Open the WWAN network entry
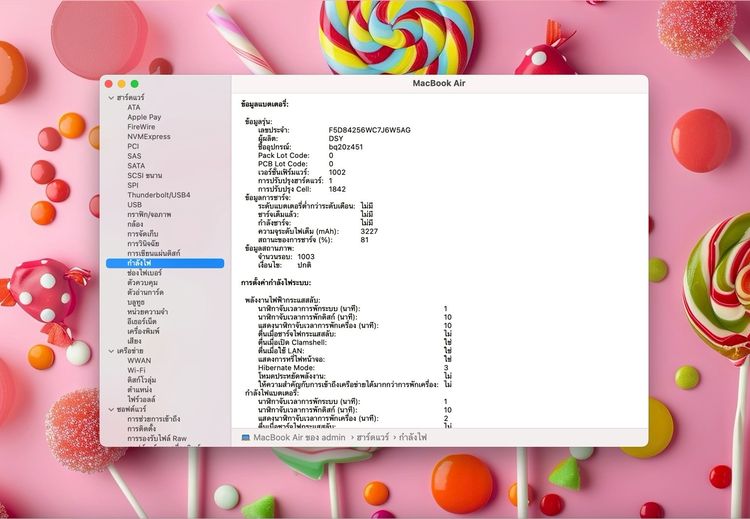Screen dimensions: 750x519 pyautogui.click(x=139, y=360)
